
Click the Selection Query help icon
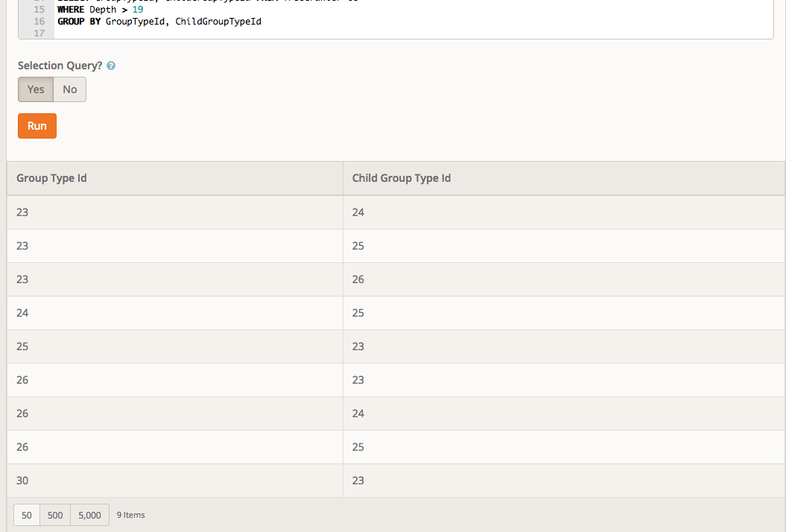(x=111, y=66)
